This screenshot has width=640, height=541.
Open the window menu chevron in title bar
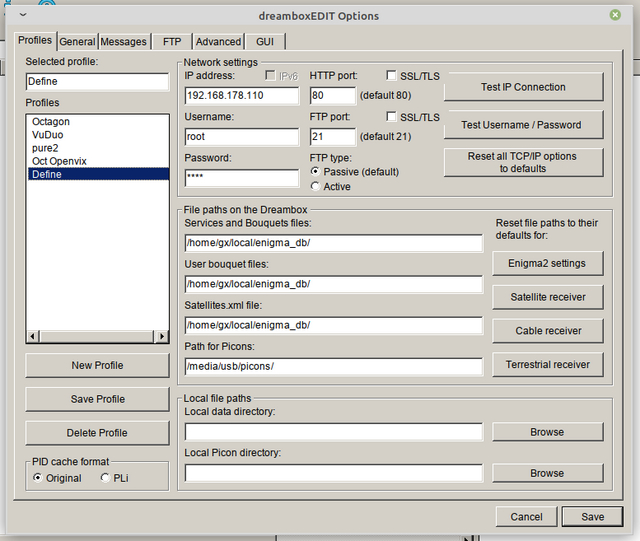point(23,15)
